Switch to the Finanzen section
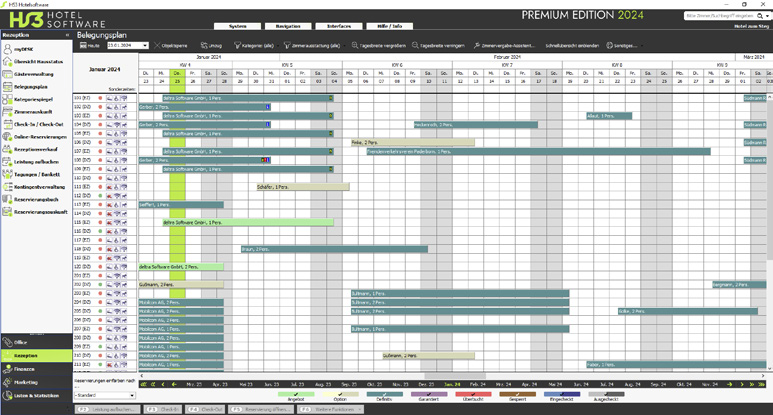The width and height of the screenshot is (773, 415). click(x=36, y=369)
